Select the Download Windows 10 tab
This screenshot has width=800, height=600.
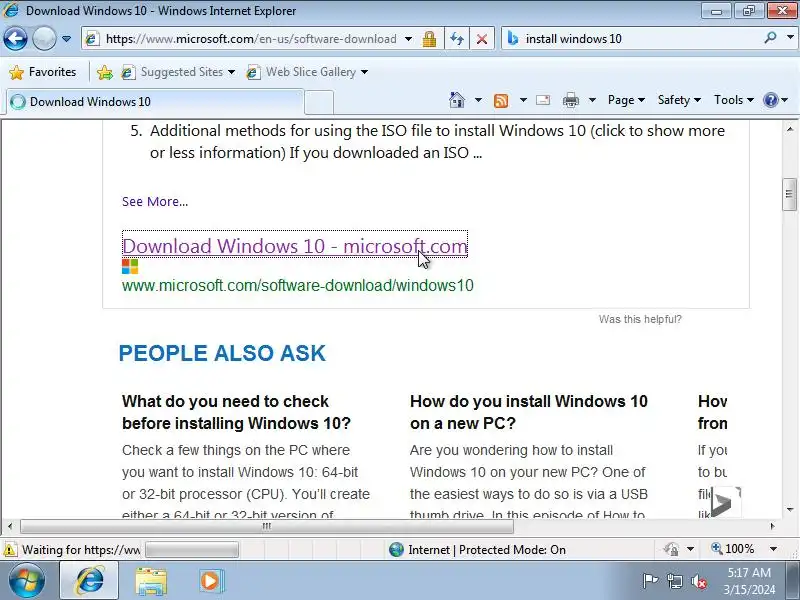153,102
